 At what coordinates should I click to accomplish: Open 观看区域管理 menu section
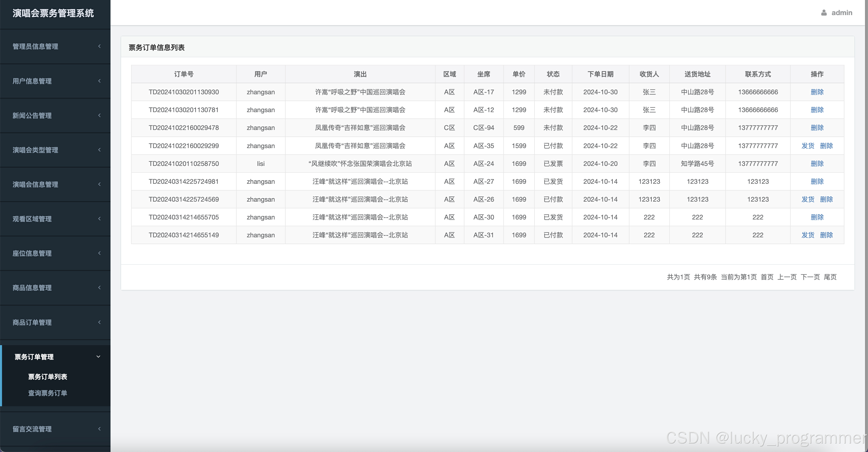(x=32, y=218)
